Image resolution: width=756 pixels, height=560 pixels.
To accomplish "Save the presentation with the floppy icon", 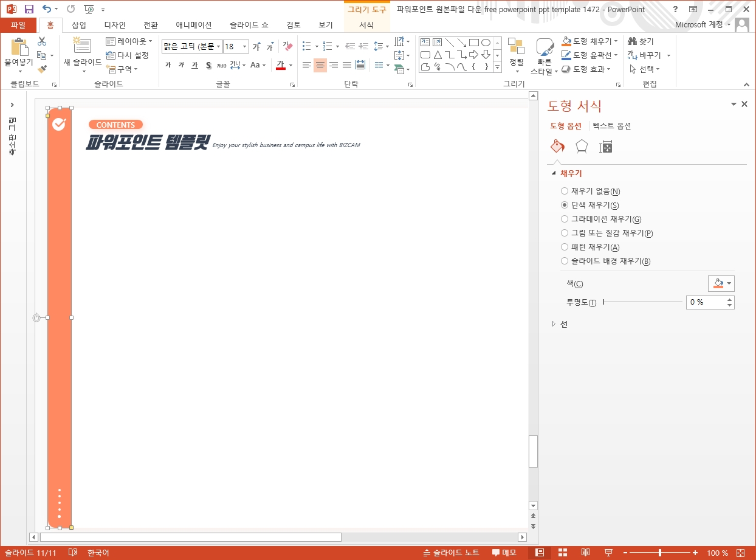I will [29, 9].
